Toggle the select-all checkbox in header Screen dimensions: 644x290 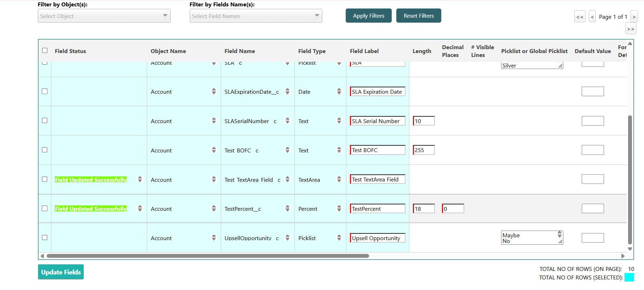coord(45,51)
